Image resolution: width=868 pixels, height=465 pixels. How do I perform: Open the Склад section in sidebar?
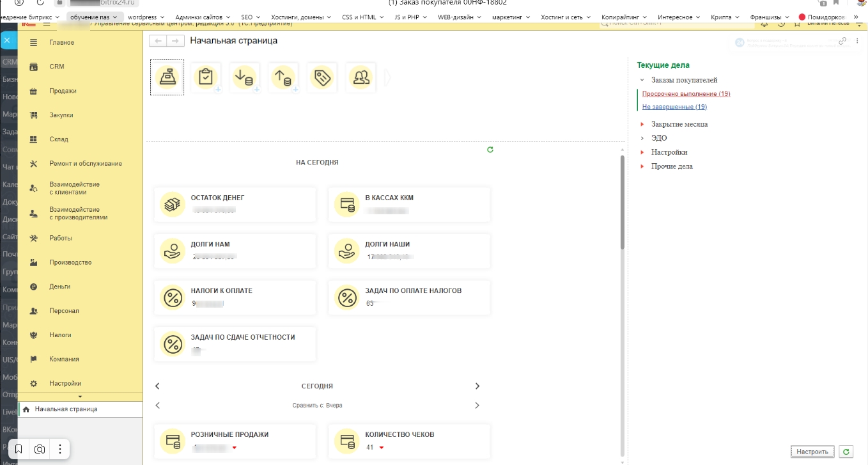coord(59,139)
